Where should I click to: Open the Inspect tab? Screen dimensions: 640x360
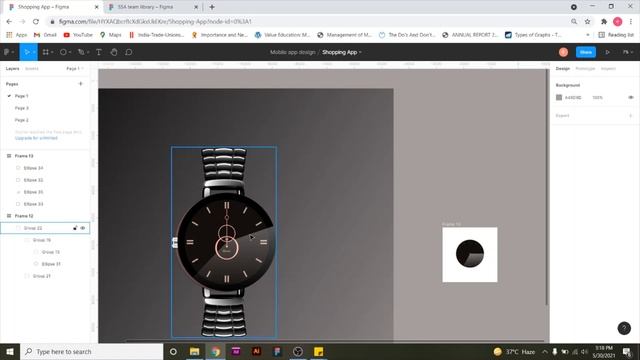tap(608, 69)
